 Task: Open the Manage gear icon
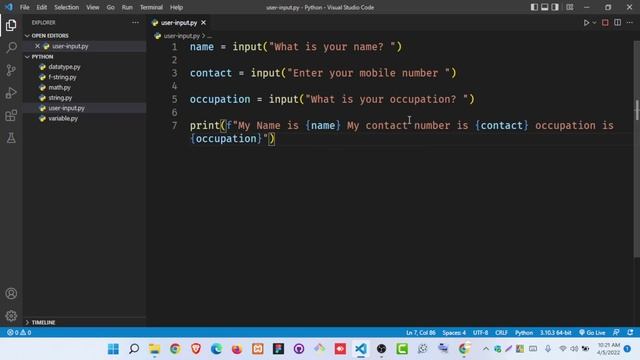point(11,316)
